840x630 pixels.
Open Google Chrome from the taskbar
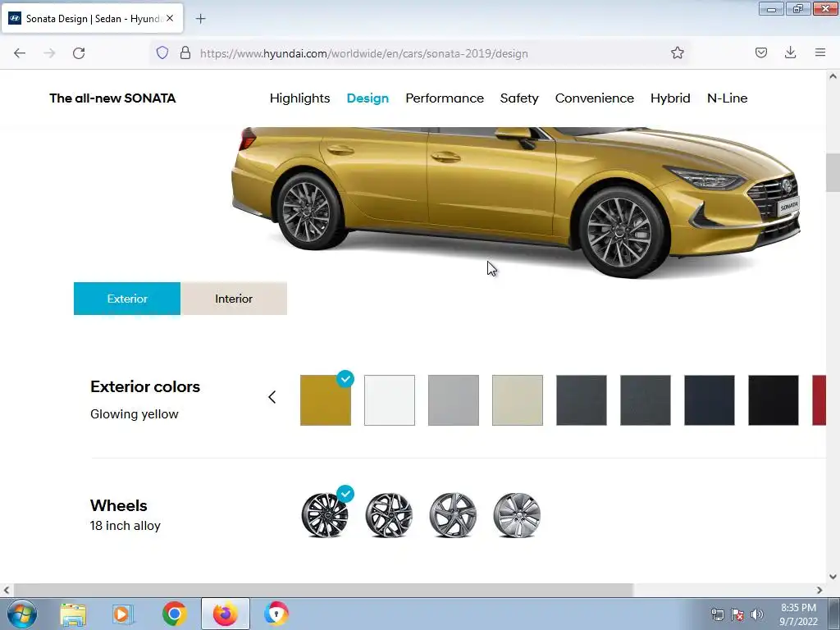pyautogui.click(x=174, y=614)
